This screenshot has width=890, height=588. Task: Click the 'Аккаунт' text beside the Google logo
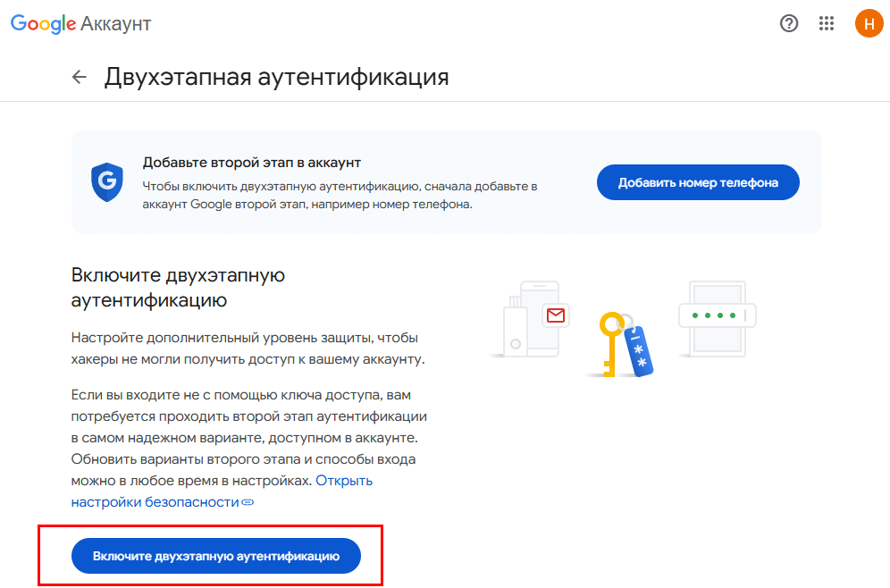[x=116, y=24]
